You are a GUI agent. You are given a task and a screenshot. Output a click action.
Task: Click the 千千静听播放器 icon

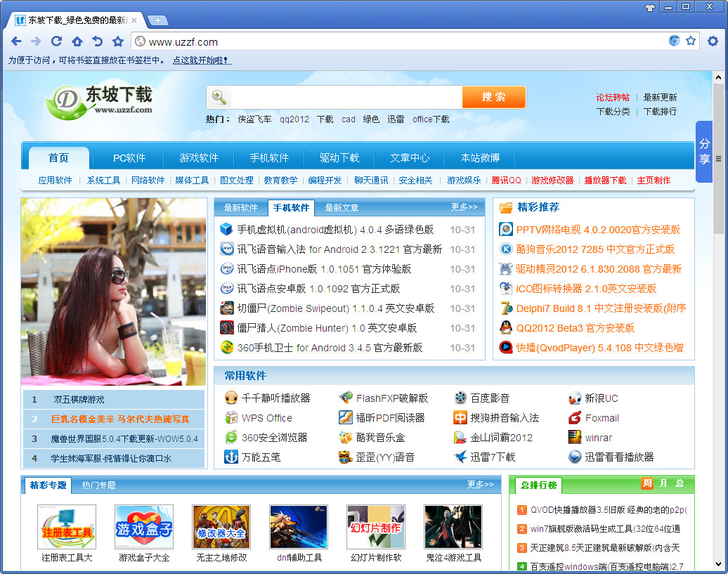231,398
